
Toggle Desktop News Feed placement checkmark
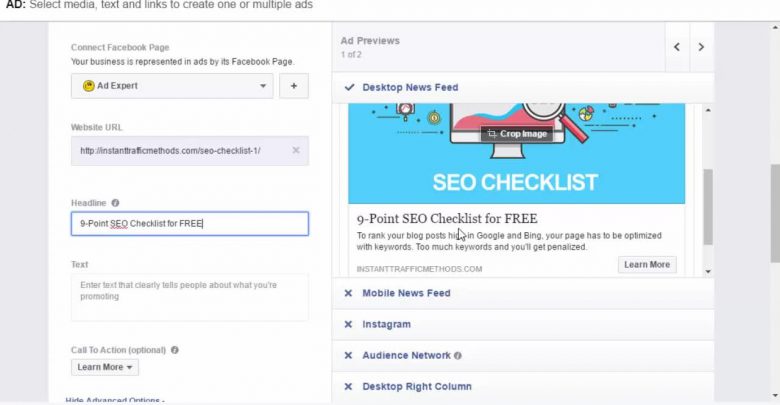coord(349,87)
